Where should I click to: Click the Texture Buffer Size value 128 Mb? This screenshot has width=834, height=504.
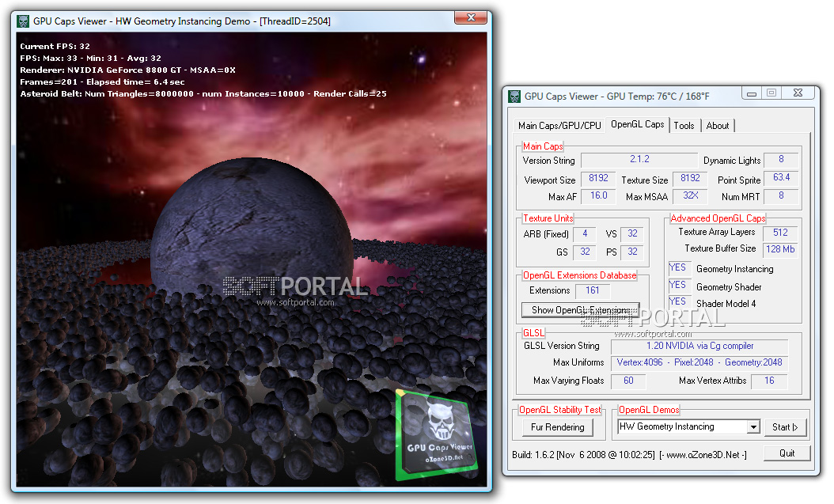point(780,249)
